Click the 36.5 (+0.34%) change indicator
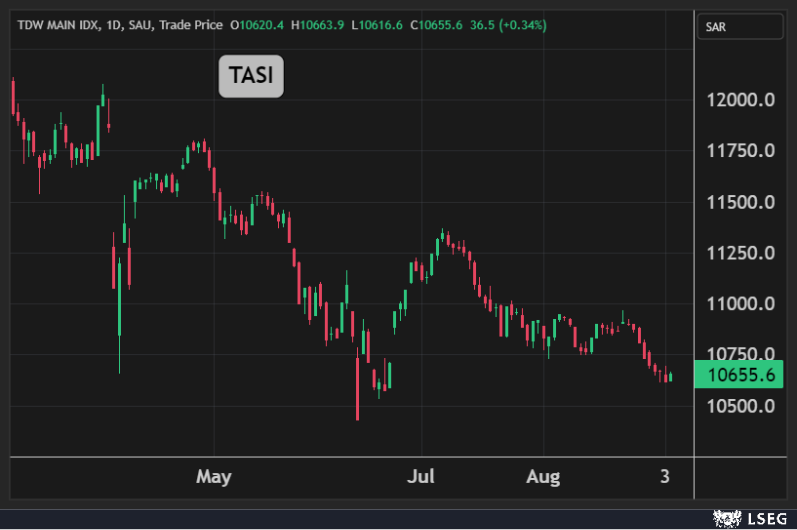Screen dimensions: 797x530 509,25
